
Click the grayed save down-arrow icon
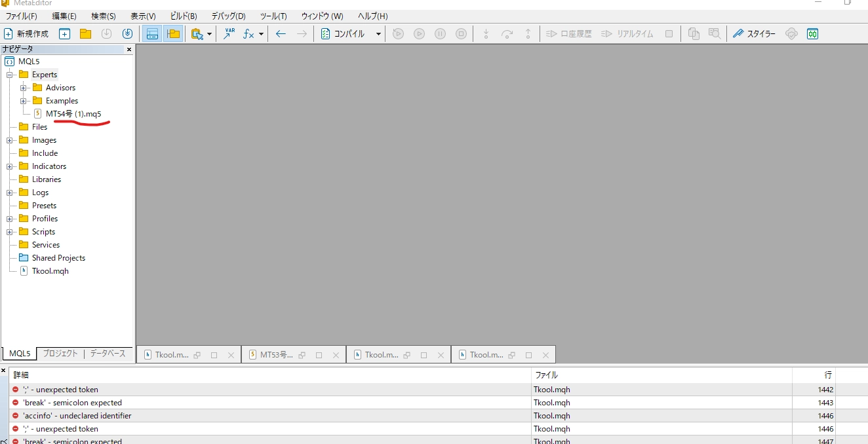click(106, 34)
